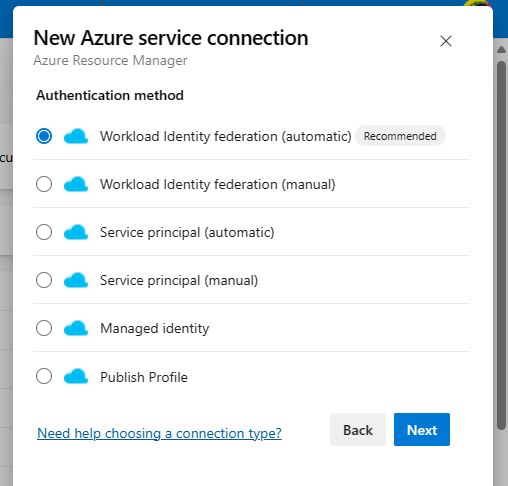Click cloud icon beside Managed identity

tap(76, 328)
